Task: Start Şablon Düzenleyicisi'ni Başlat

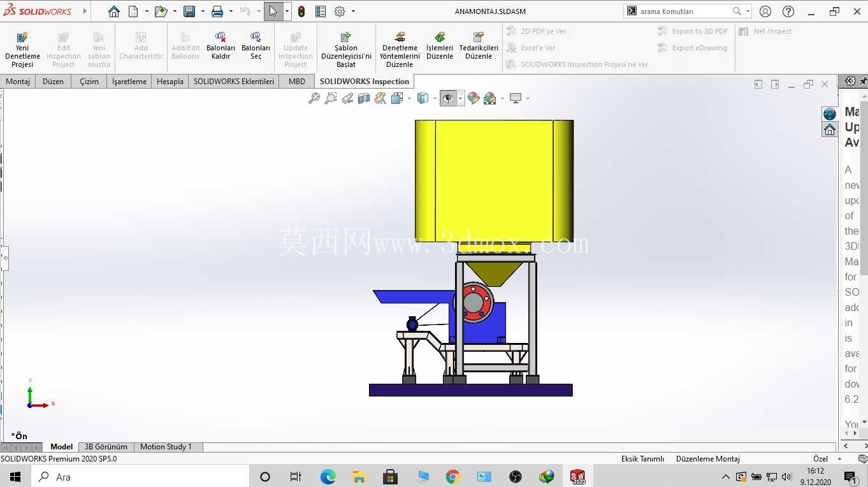Action: pos(346,50)
